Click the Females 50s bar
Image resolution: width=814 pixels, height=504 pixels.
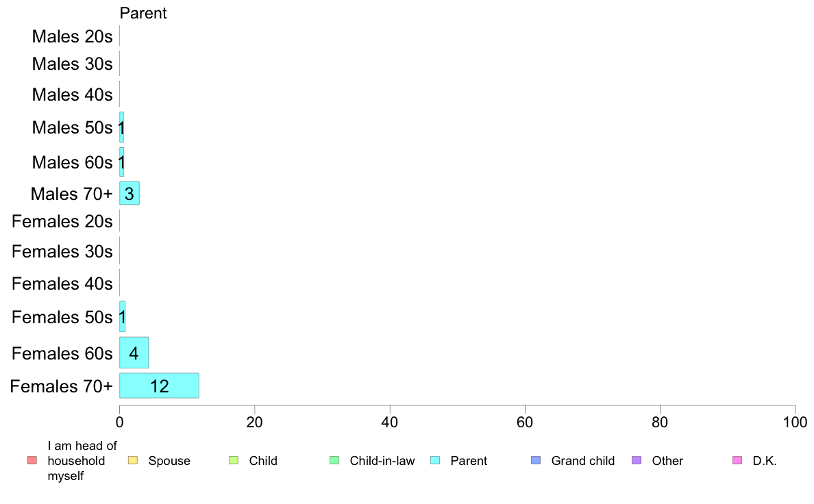[122, 316]
